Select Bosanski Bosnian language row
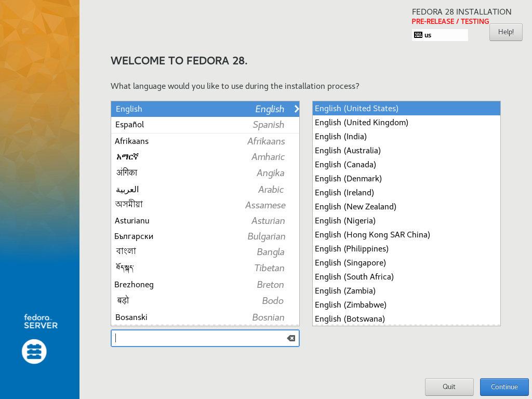Viewport: 532px width, 399px height. (205, 317)
